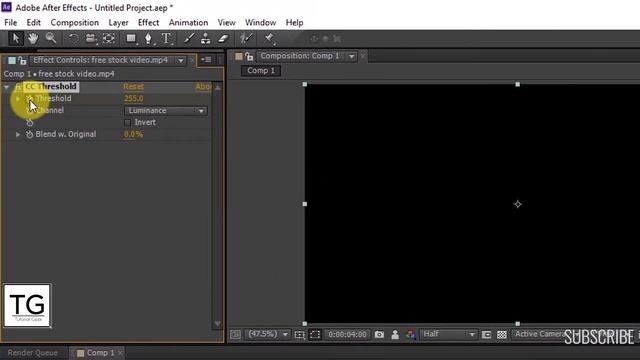The image size is (640, 360).
Task: Toggle the Threshold property stopwatch
Action: (x=29, y=98)
